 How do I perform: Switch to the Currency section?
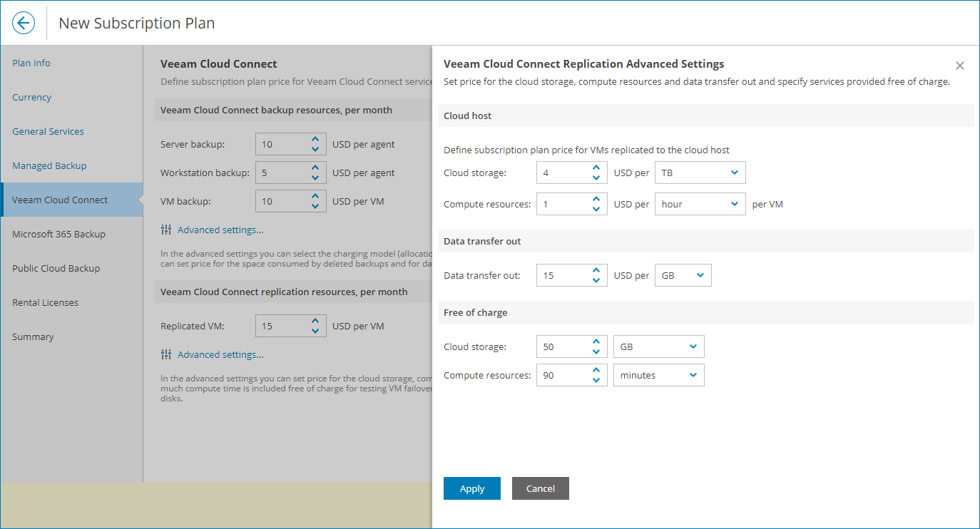(31, 97)
